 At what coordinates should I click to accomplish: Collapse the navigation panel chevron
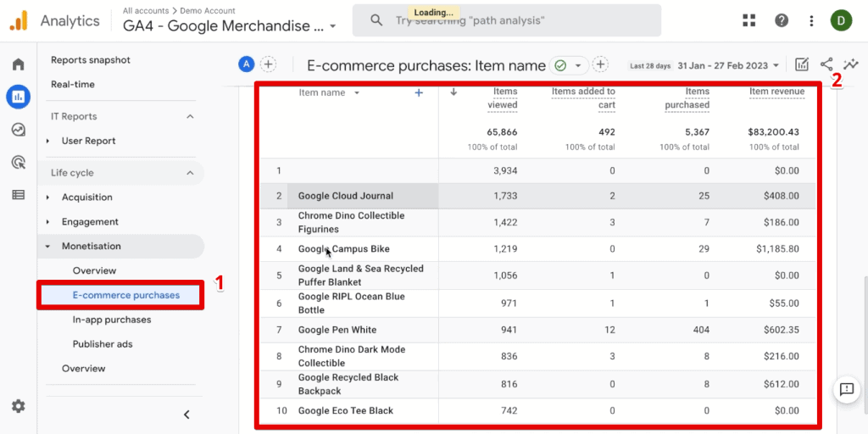point(186,414)
